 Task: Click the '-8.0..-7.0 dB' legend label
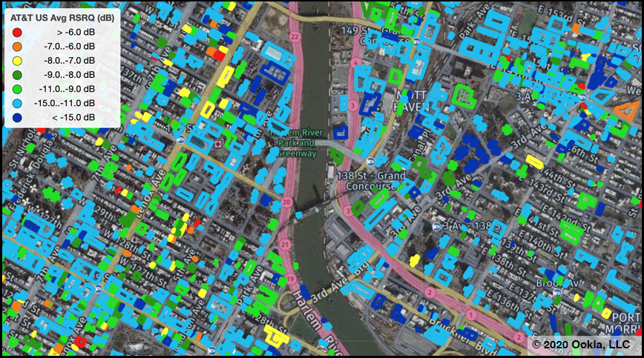[70, 61]
